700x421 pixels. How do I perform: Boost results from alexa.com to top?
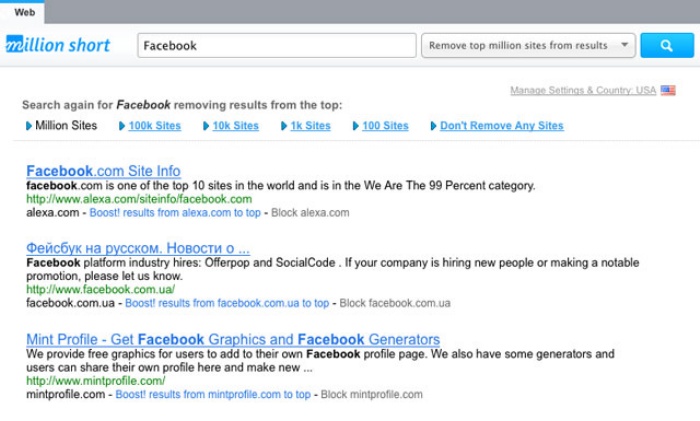175,213
